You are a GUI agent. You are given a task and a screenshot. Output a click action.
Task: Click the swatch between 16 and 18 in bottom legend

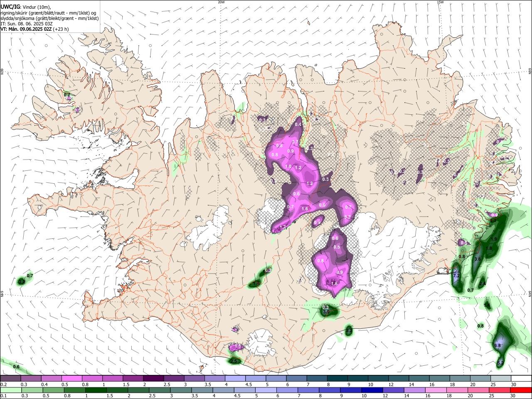436,390
